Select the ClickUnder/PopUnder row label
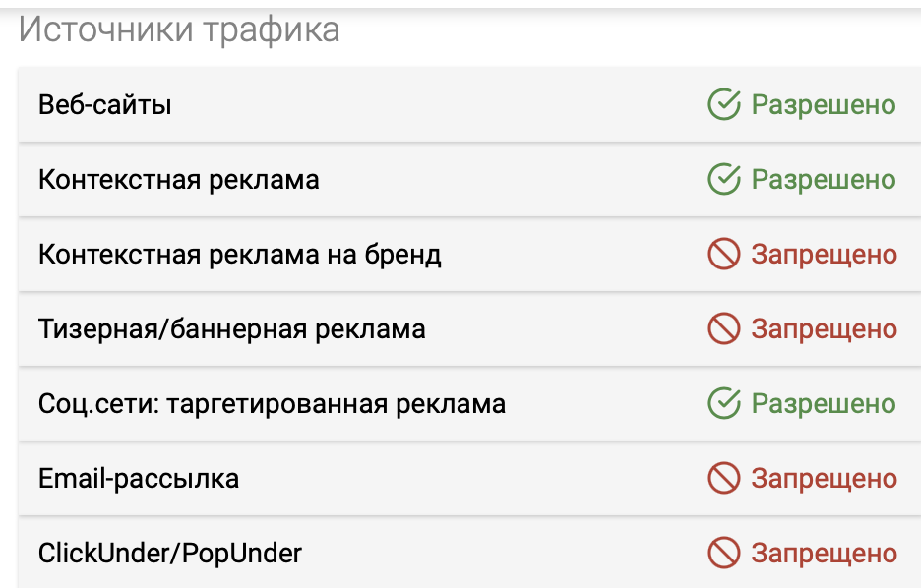Viewport: 921px width, 588px height. pyautogui.click(x=170, y=554)
